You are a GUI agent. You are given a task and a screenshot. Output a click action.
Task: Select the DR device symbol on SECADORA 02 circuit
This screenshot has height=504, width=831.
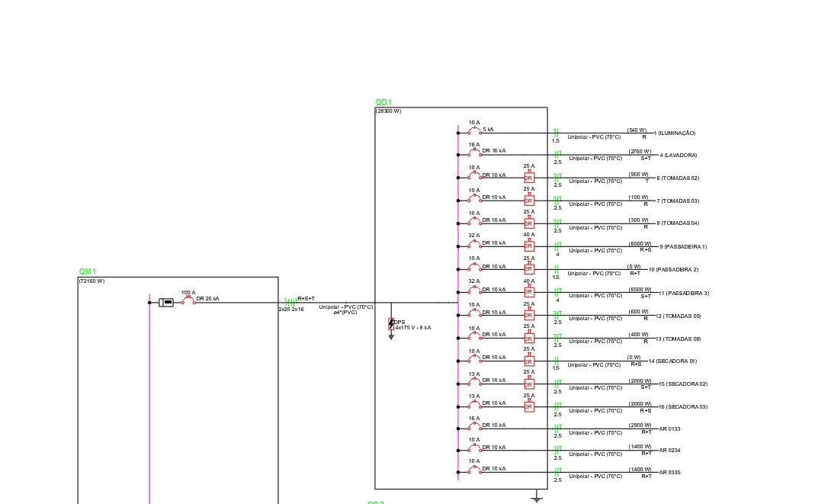(528, 384)
